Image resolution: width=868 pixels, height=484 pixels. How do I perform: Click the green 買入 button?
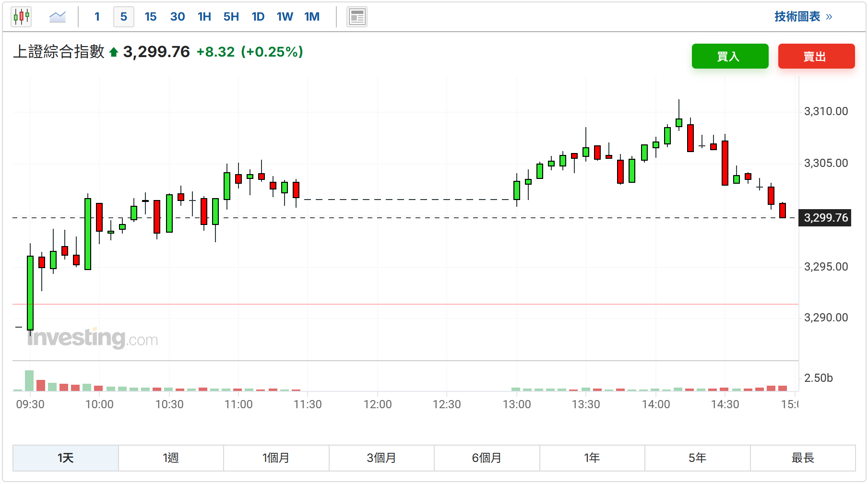[x=730, y=56]
